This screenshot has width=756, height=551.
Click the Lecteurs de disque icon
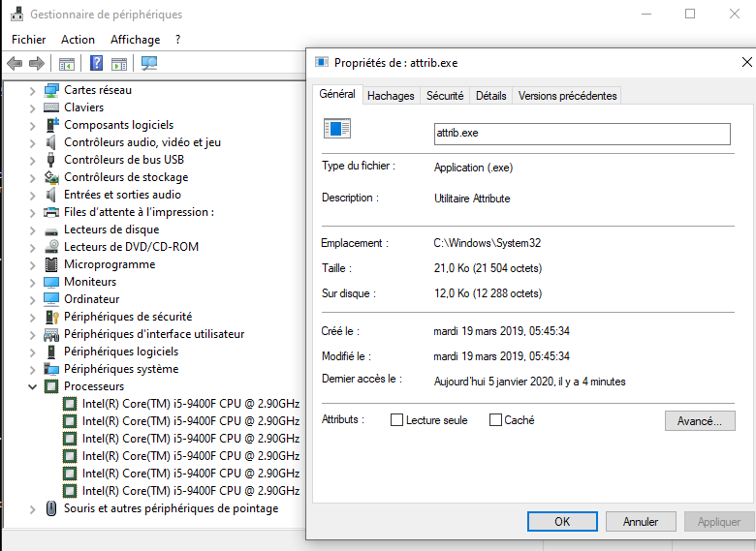(x=51, y=230)
